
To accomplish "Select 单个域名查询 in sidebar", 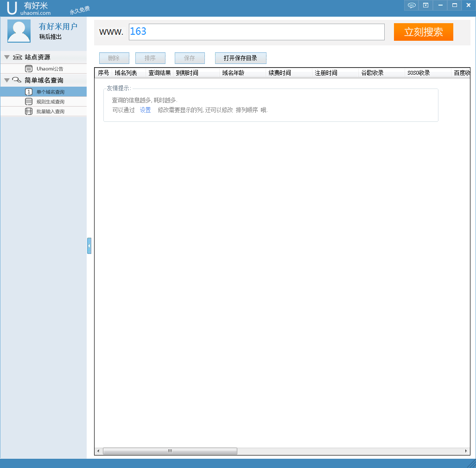I will 44,92.
